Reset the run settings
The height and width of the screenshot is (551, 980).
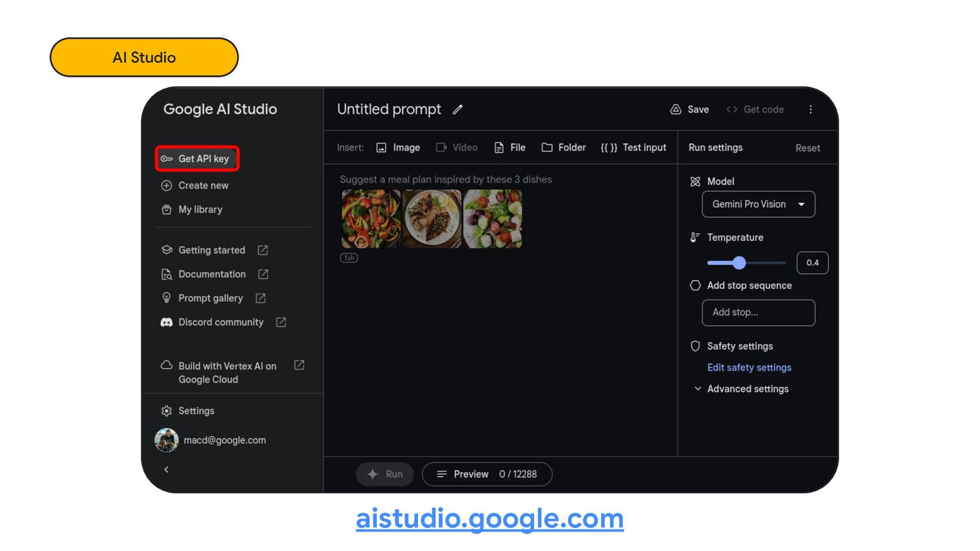[807, 148]
